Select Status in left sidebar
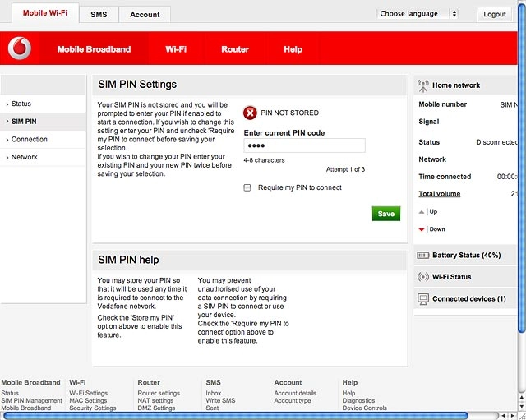Screen dimensions: 526x420 (44, 104)
